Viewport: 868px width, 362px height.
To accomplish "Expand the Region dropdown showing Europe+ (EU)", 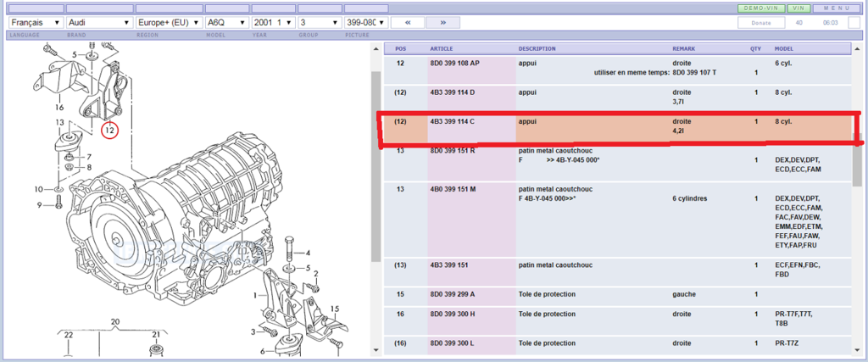I will [x=168, y=22].
